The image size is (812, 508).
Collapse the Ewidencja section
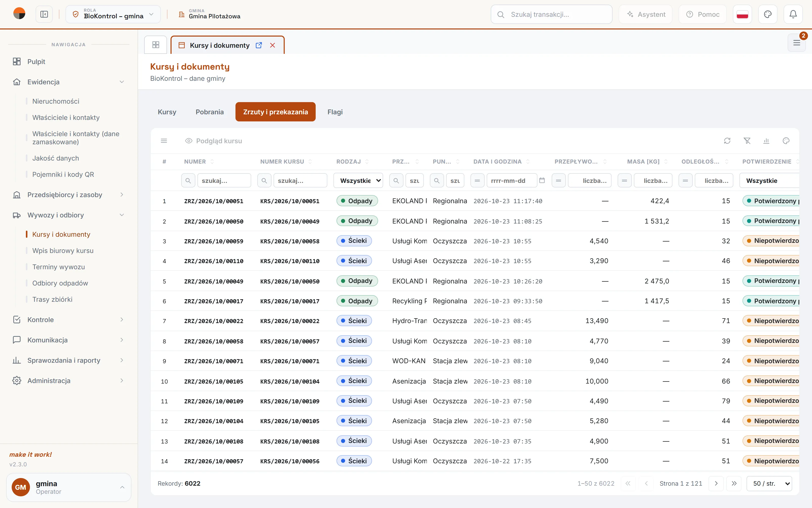pyautogui.click(x=69, y=82)
